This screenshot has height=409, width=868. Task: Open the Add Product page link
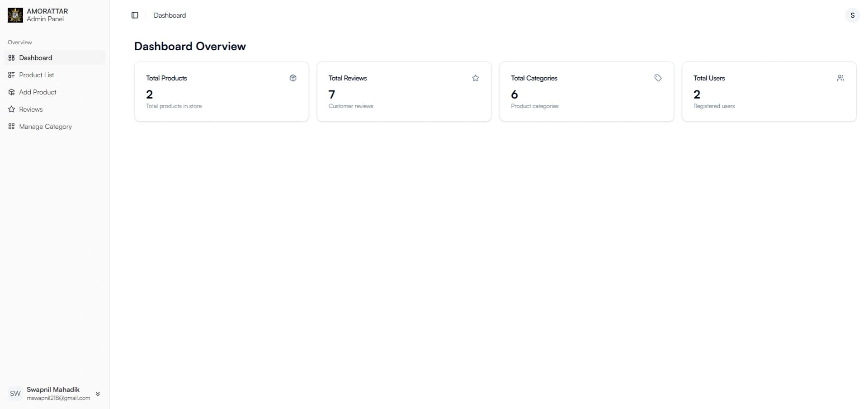click(55, 92)
